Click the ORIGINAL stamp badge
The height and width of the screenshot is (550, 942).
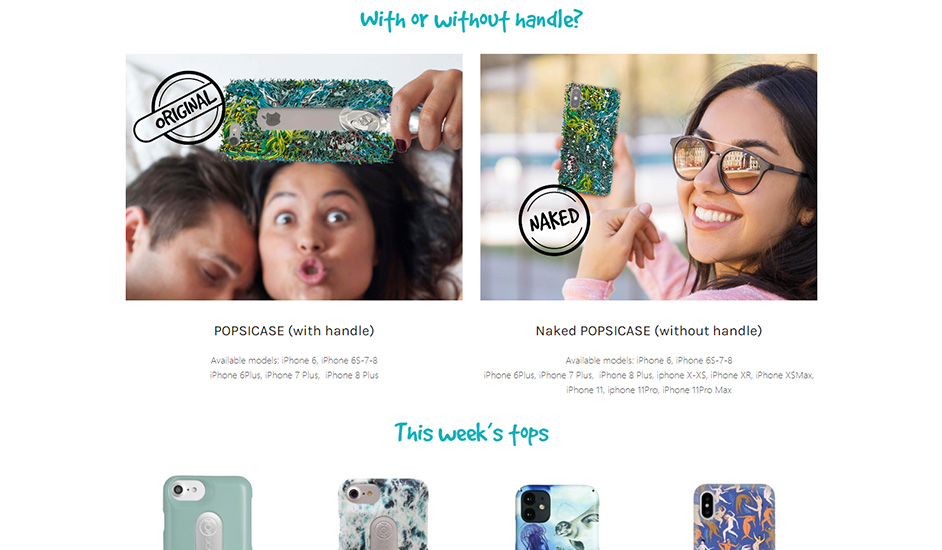point(179,108)
